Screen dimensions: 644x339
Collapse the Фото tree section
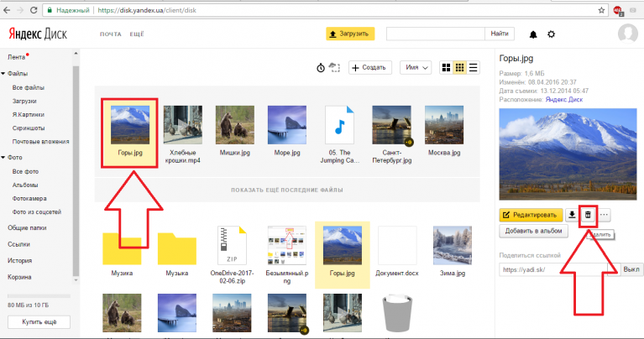tap(3, 157)
